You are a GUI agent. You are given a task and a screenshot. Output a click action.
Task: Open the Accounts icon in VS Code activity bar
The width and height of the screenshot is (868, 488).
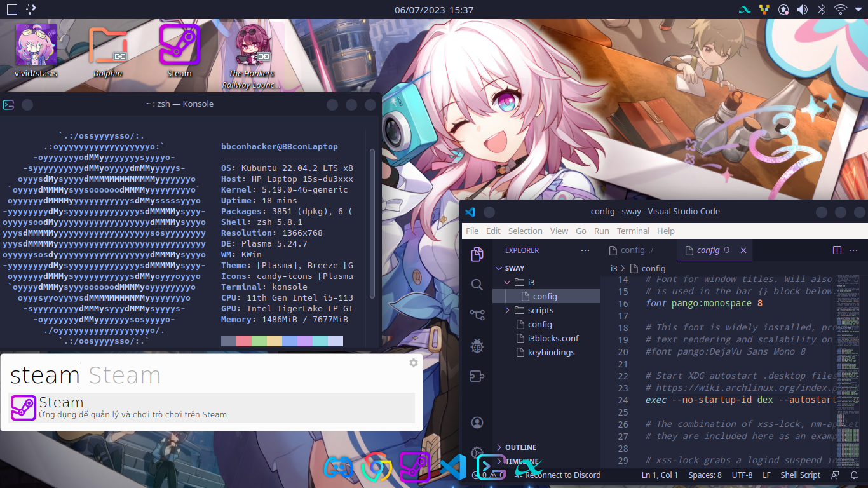[477, 423]
